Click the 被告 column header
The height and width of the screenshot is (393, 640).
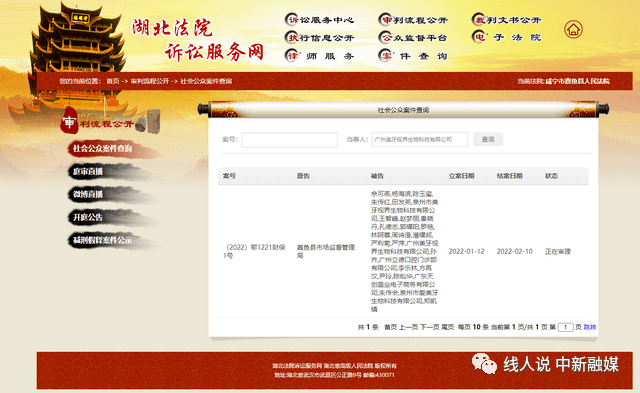pos(377,176)
